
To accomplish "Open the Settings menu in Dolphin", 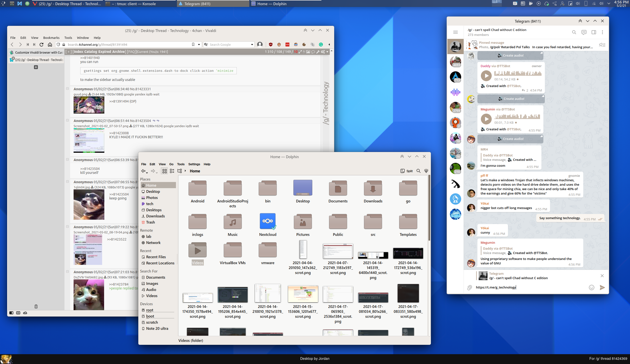I will 194,164.
